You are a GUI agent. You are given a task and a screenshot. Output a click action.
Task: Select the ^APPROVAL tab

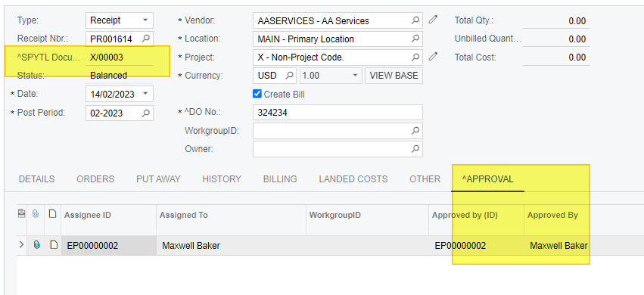tap(487, 179)
